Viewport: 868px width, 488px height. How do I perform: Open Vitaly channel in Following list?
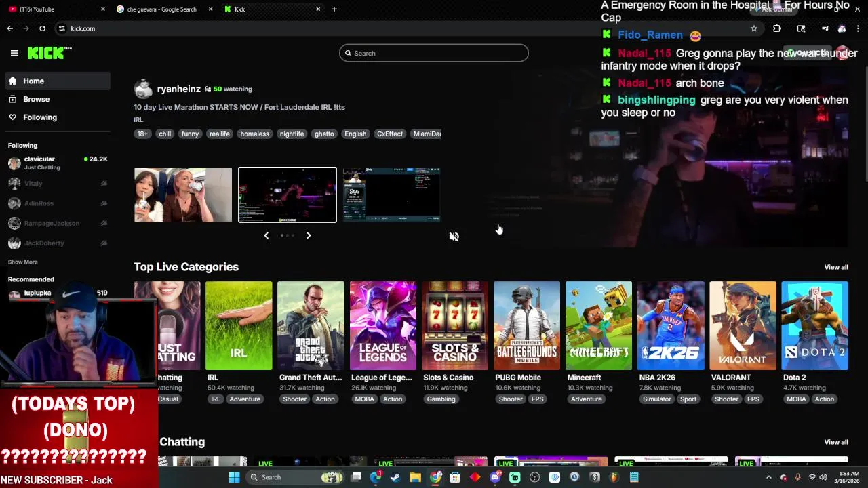coord(58,183)
